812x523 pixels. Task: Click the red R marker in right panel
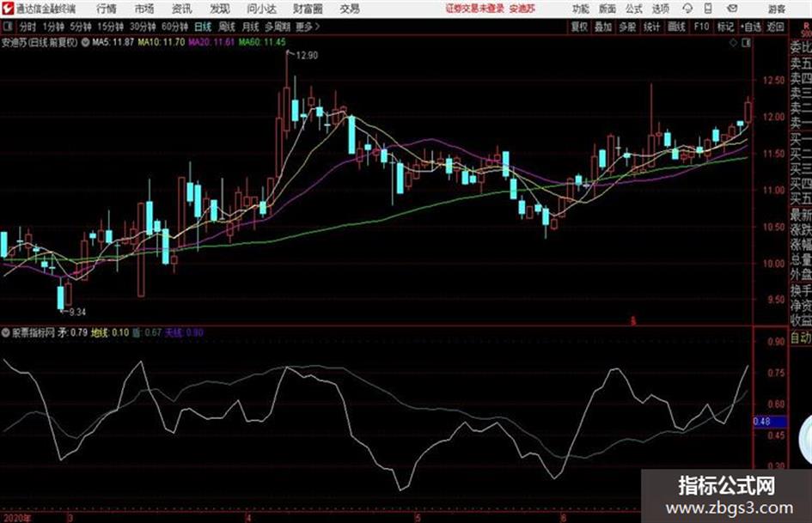coord(805,26)
